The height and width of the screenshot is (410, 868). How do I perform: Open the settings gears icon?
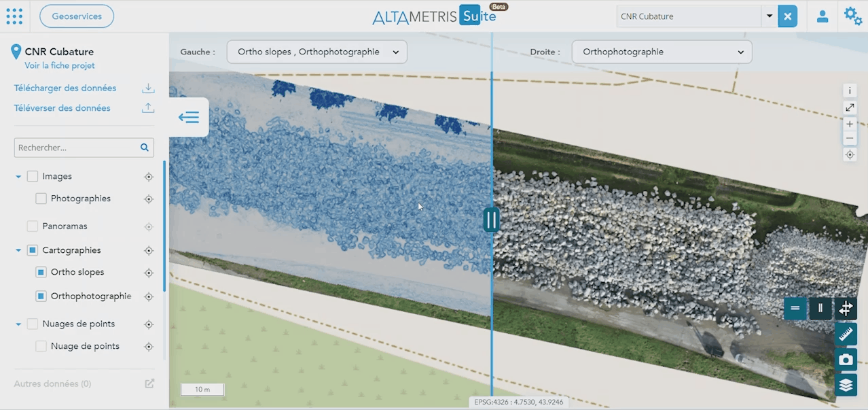(853, 16)
